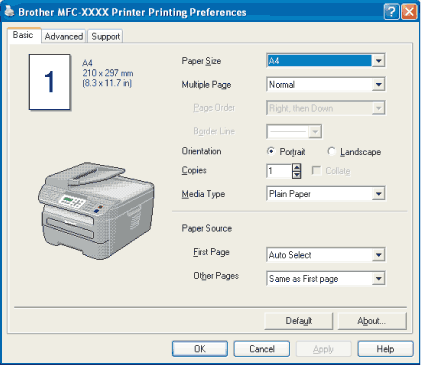Click the About... button
Viewport: 421px width, 365px height.
click(372, 321)
